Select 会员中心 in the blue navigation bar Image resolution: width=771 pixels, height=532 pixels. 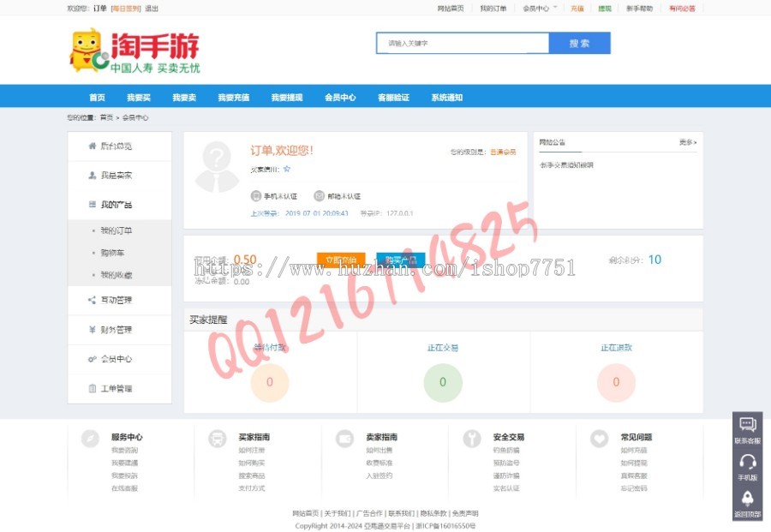340,98
